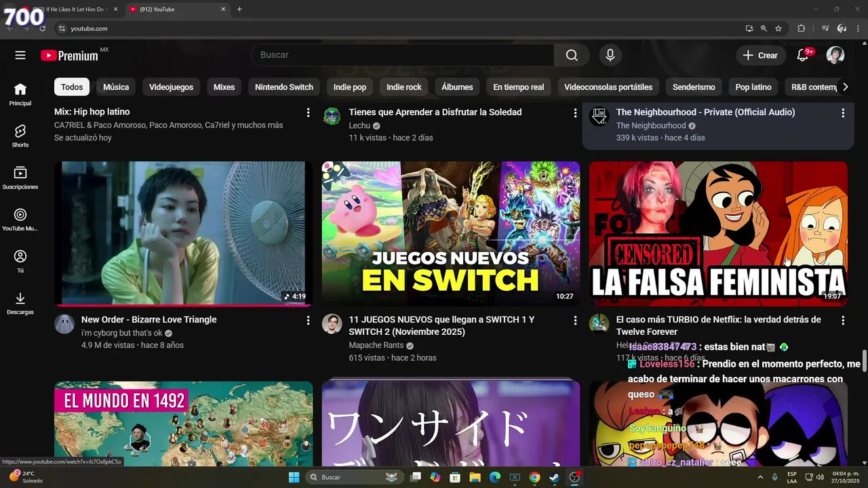Go to Principal home in sidebar
This screenshot has width=868, height=488.
20,94
